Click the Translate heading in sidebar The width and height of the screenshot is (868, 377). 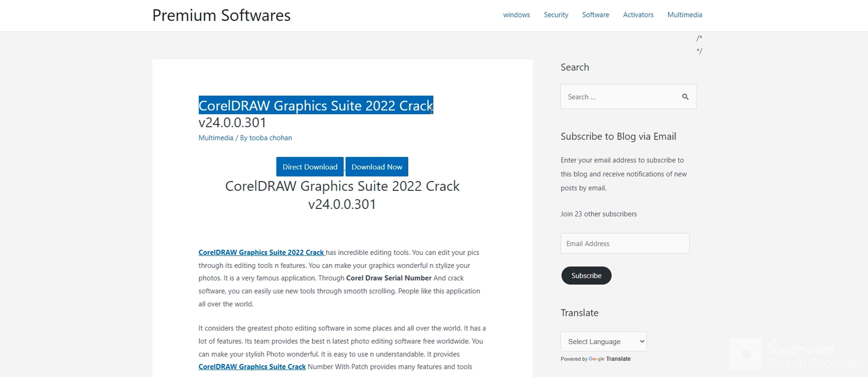579,313
